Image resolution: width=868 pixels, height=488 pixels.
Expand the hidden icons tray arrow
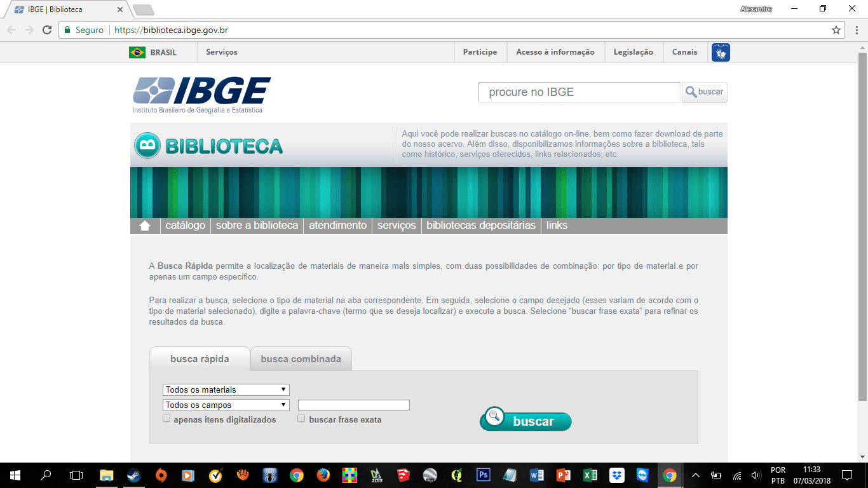point(695,475)
